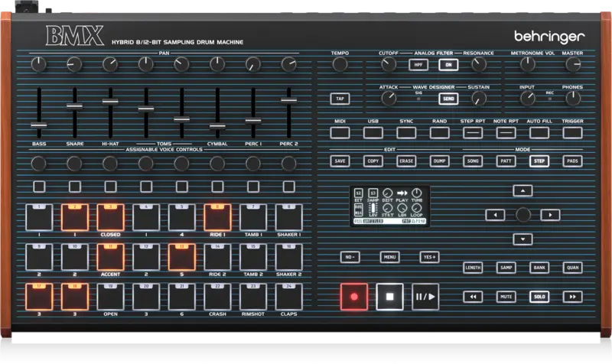Disable the lit SOLO button
The height and width of the screenshot is (364, 612).
coord(539,297)
